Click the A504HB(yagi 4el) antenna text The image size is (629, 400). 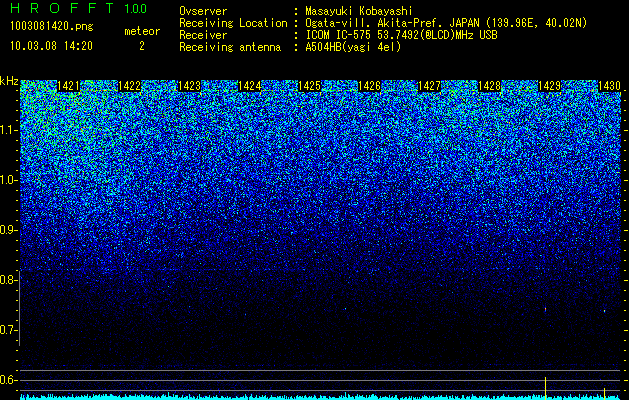click(x=353, y=47)
